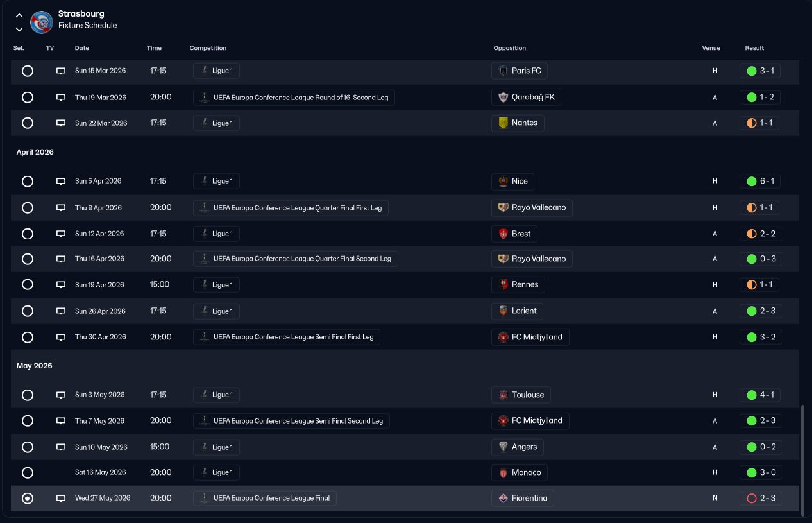The width and height of the screenshot is (812, 523).
Task: Click the vertical scrollbar thumb
Action: 802,458
